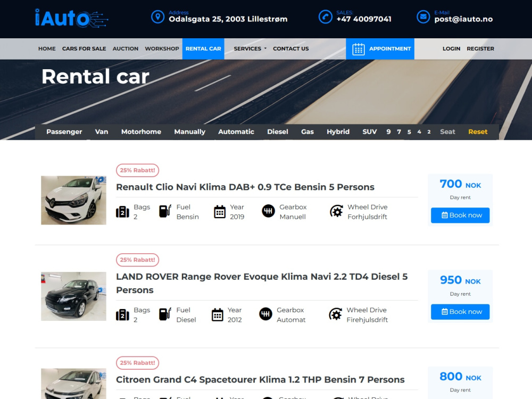Click the bags icon on Renault Clio row
The height and width of the screenshot is (399, 532).
click(x=122, y=212)
